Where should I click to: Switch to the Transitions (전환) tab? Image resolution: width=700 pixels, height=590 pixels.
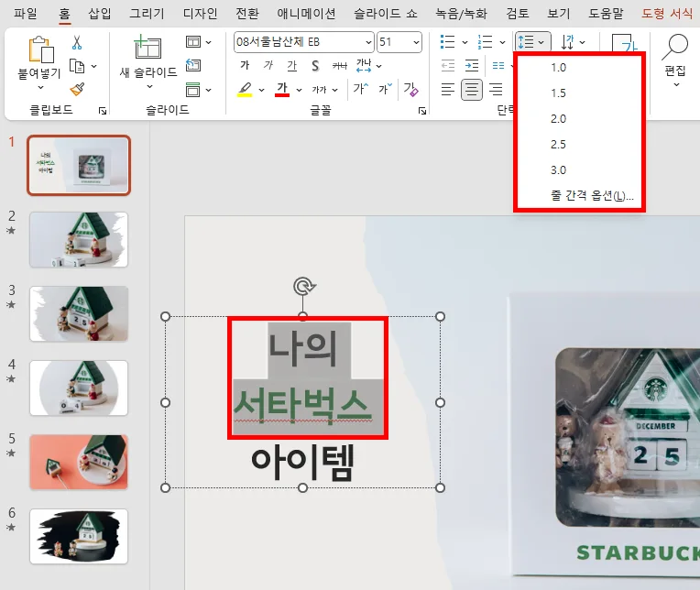coord(246,14)
